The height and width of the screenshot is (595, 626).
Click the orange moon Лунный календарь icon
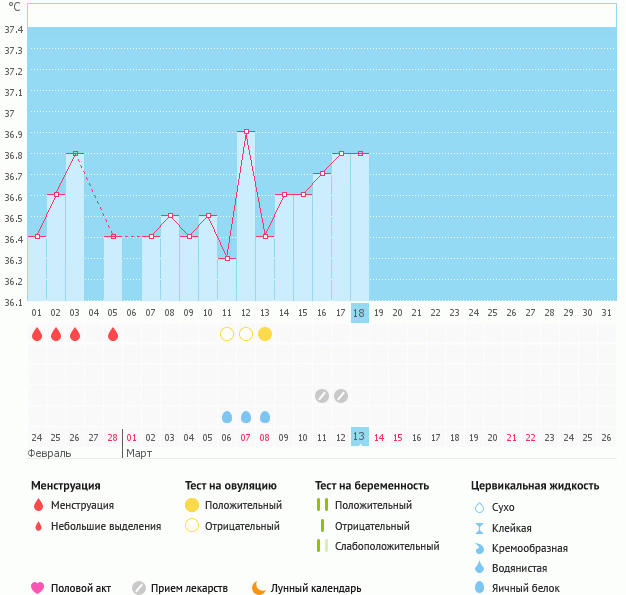point(259,588)
